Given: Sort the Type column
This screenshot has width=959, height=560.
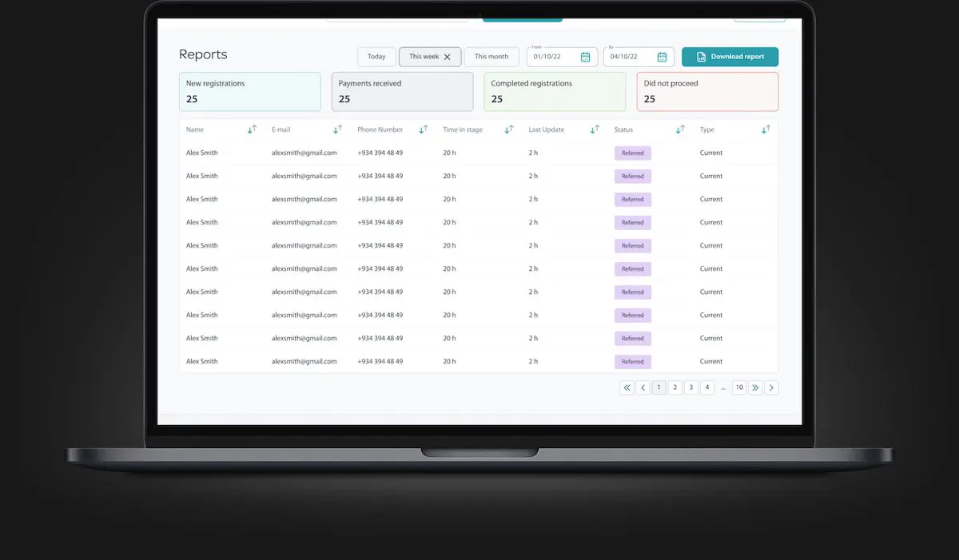Looking at the screenshot, I should [766, 129].
